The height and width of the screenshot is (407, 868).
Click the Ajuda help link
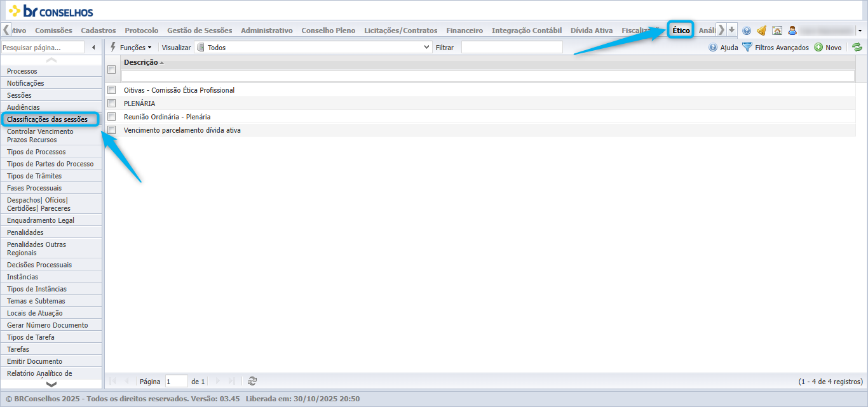tap(724, 48)
